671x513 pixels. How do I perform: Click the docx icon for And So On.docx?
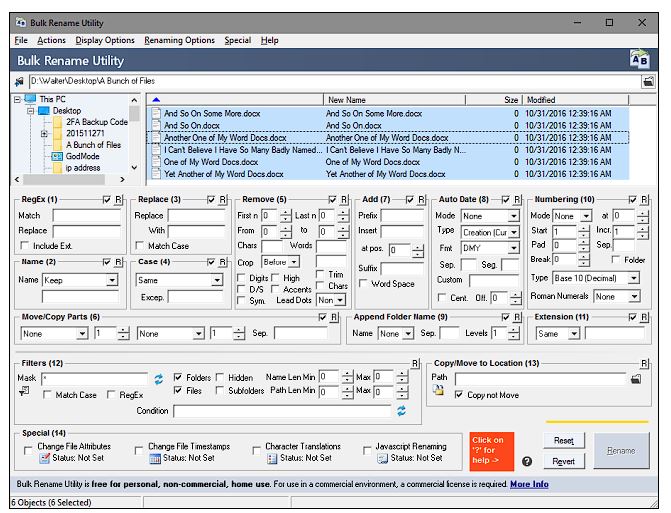click(156, 125)
